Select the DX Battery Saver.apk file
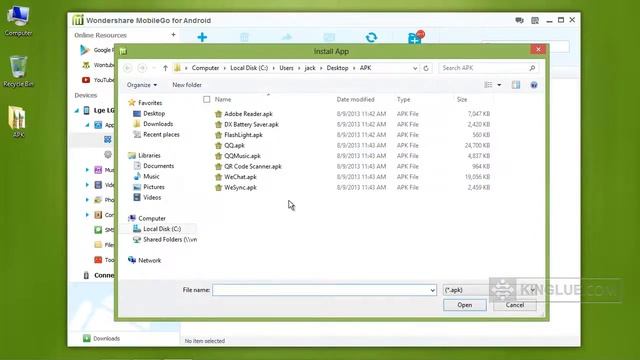 [x=251, y=124]
